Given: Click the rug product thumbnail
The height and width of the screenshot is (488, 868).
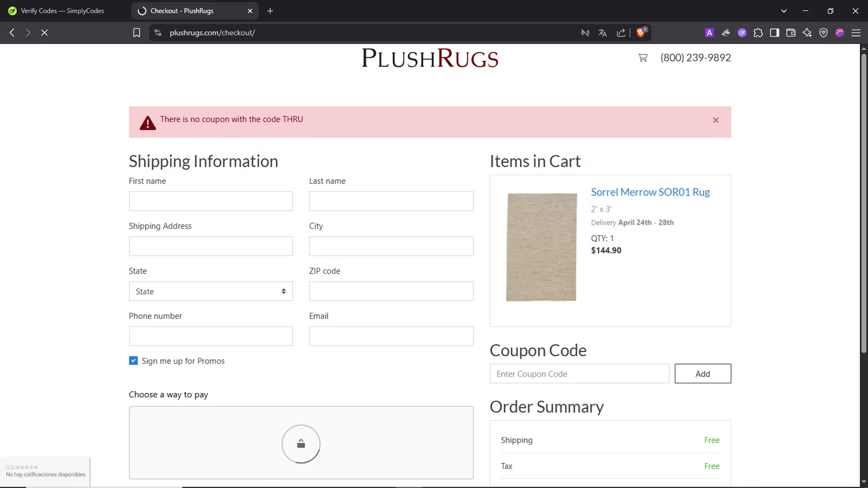Looking at the screenshot, I should (542, 247).
